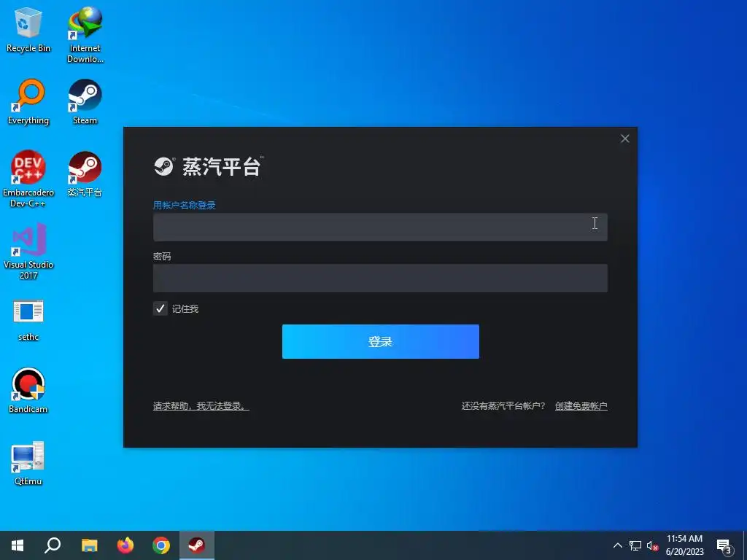
Task: Open the network status tray icon
Action: [635, 545]
